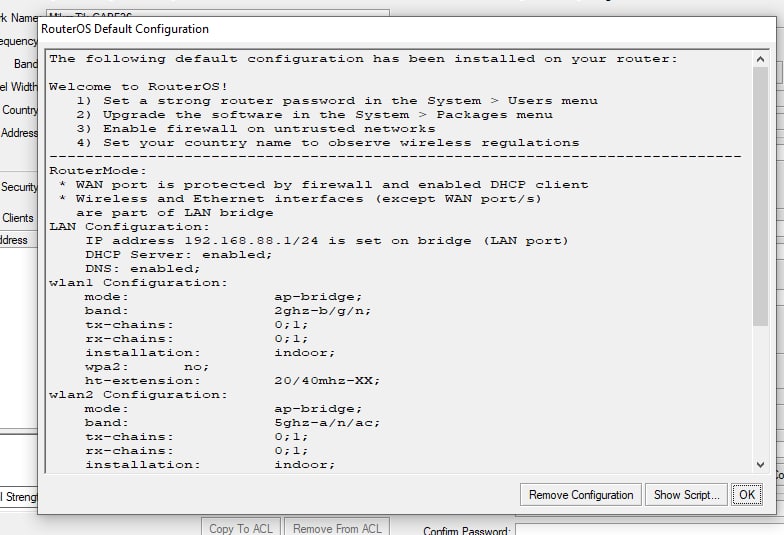
Task: Click the 'DNS: enabled;' line
Action: 142,268
